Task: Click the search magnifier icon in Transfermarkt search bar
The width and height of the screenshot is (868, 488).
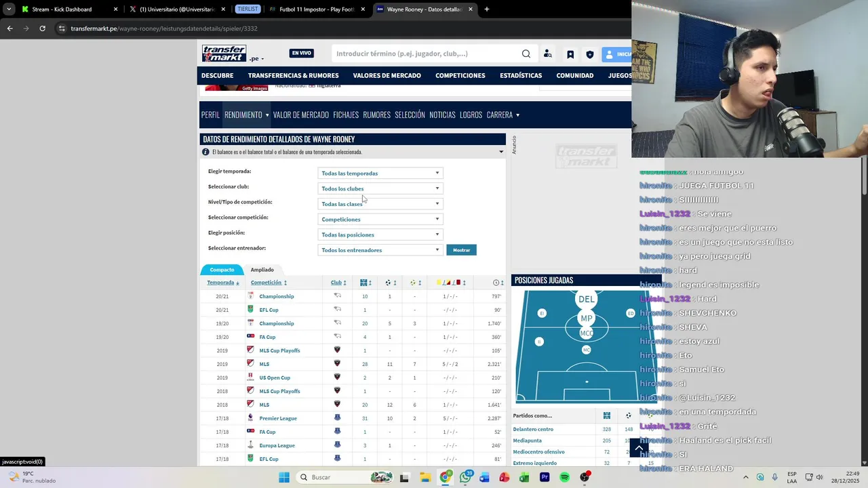Action: [x=526, y=54]
